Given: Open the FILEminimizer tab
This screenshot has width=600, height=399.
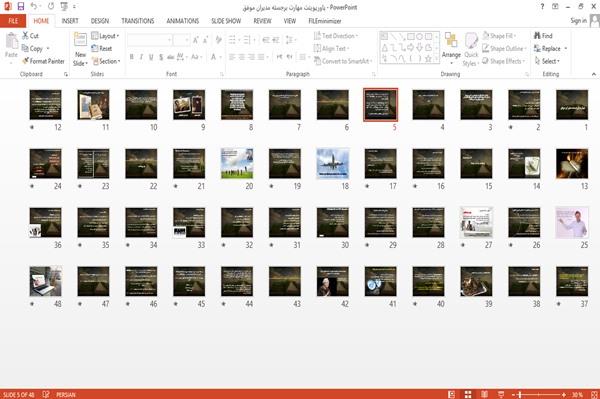Looking at the screenshot, I should click(x=325, y=21).
